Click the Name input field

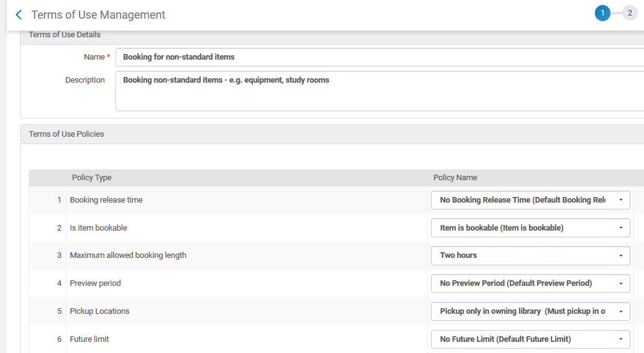click(x=379, y=57)
